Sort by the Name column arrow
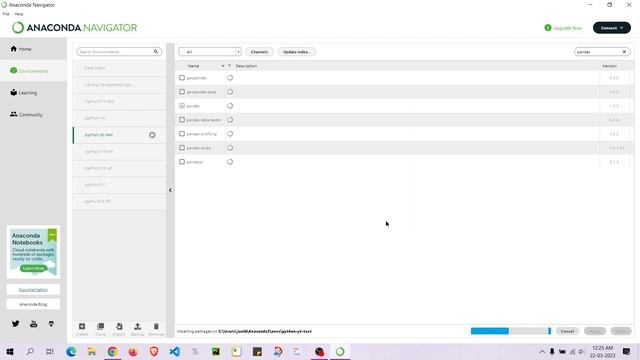Image resolution: width=640 pixels, height=360 pixels. point(223,66)
